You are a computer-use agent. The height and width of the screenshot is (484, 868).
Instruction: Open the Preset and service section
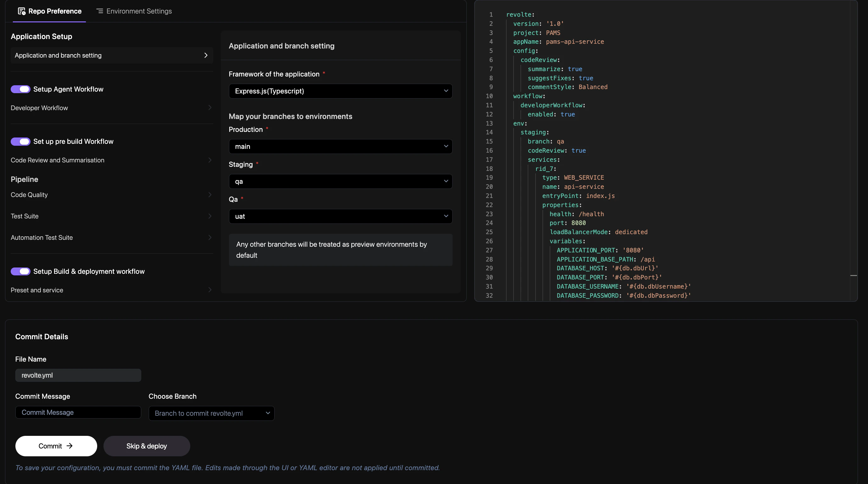pyautogui.click(x=112, y=290)
